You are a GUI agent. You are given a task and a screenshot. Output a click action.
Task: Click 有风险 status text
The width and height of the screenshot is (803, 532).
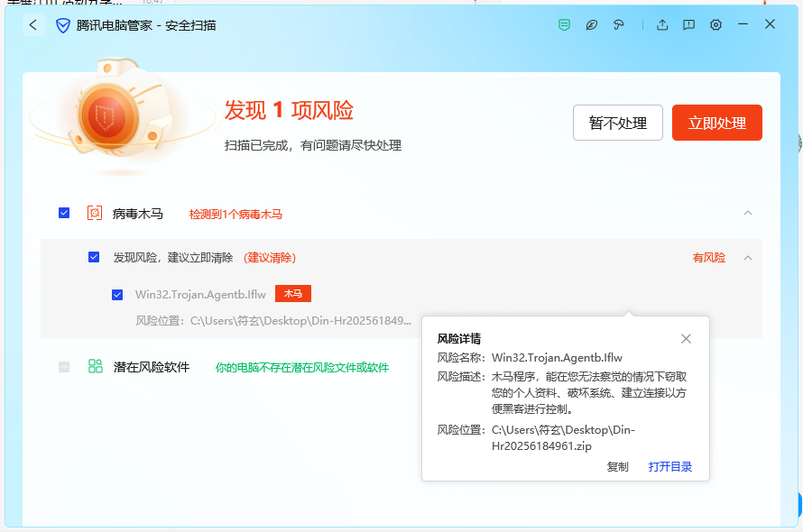pyautogui.click(x=709, y=258)
